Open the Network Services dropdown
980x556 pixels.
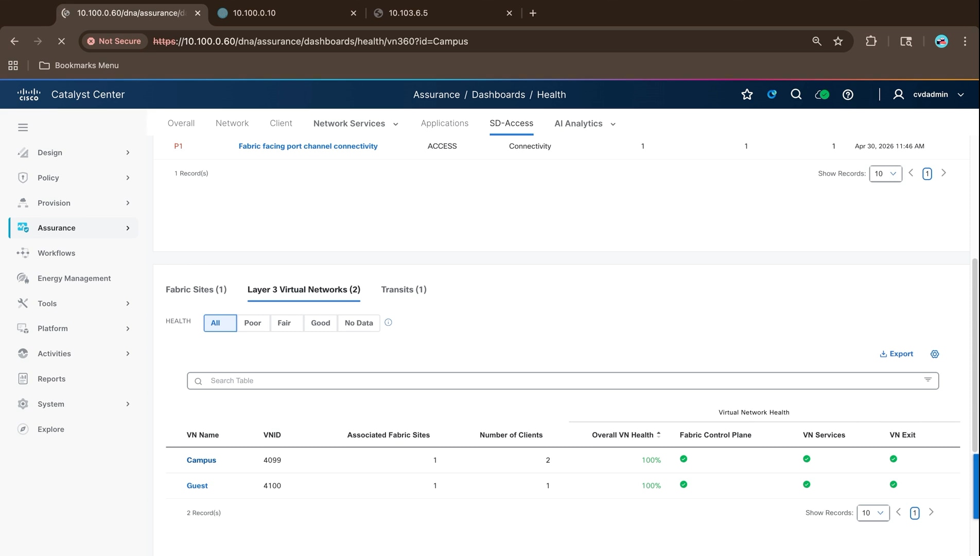pyautogui.click(x=356, y=124)
